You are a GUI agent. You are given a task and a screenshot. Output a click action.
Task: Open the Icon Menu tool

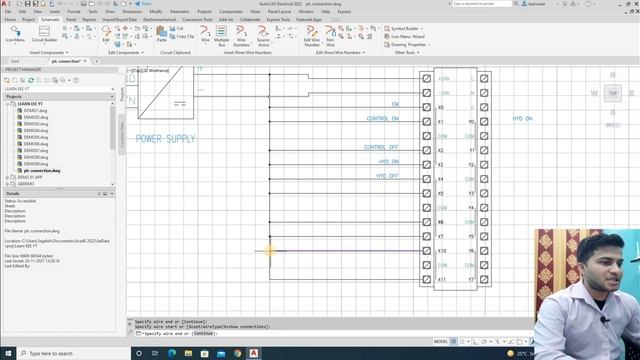(15, 34)
